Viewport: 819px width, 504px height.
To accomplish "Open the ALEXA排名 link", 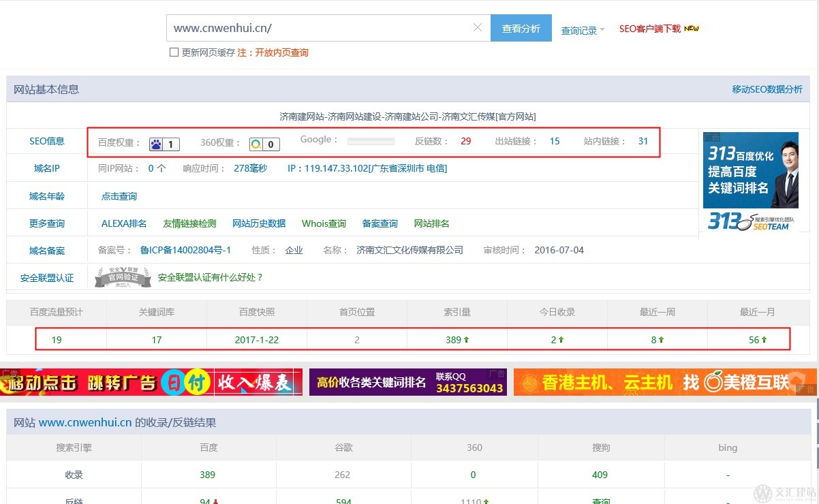I will (x=124, y=223).
